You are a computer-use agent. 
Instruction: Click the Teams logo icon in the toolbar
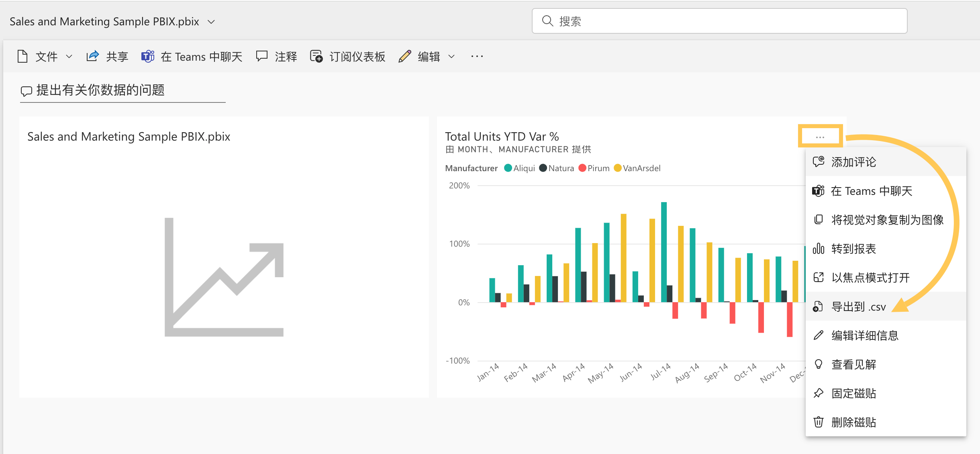tap(148, 56)
